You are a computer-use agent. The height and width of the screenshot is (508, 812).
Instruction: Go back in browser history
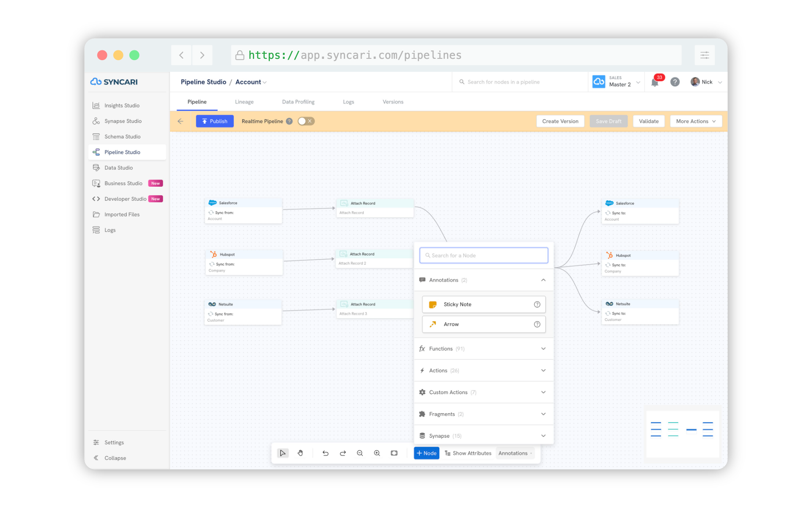tap(181, 55)
